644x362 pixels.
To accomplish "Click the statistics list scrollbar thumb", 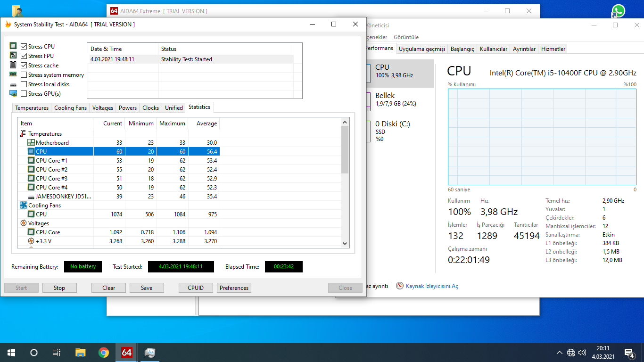I will coord(345,150).
